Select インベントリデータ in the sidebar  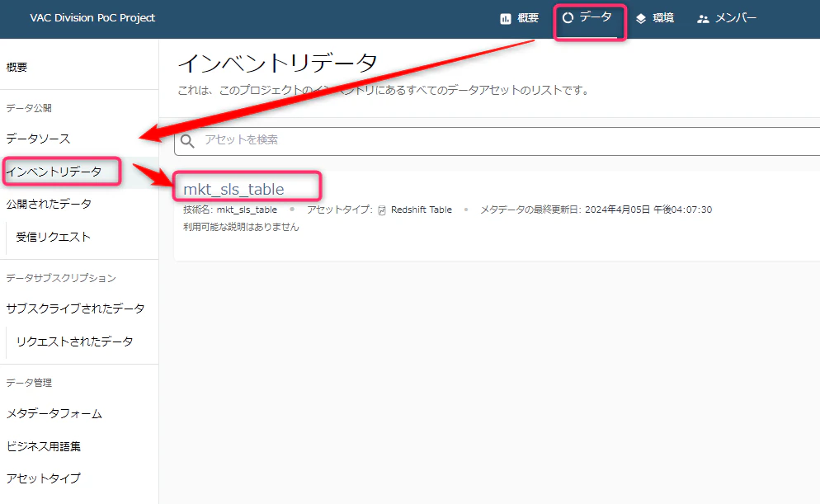[54, 172]
